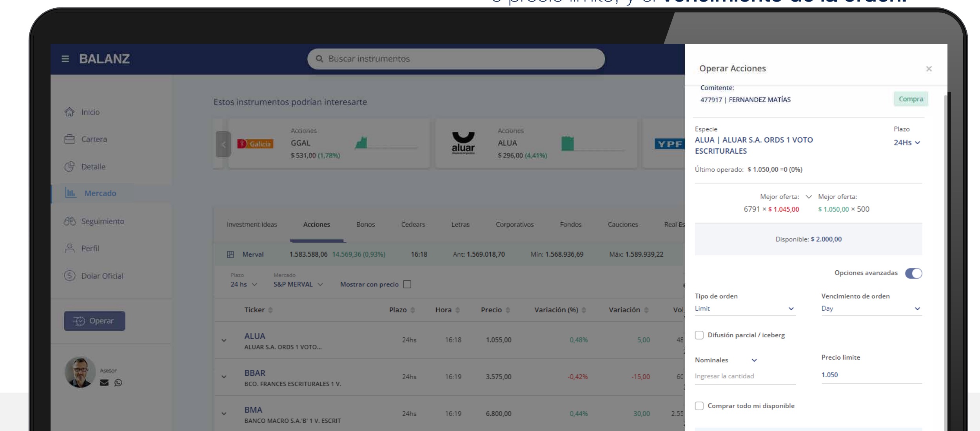Toggle the Opciones avanzadas switch

click(913, 273)
